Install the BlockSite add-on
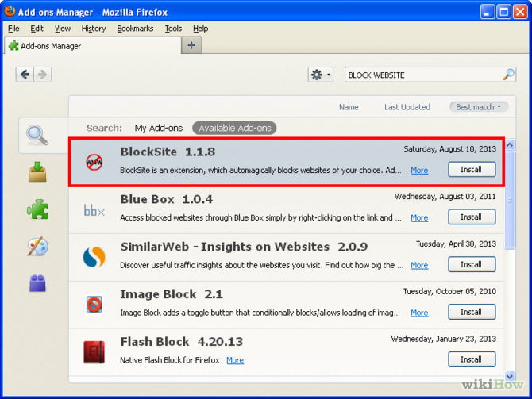Screen dimensions: 532x399 (472, 170)
